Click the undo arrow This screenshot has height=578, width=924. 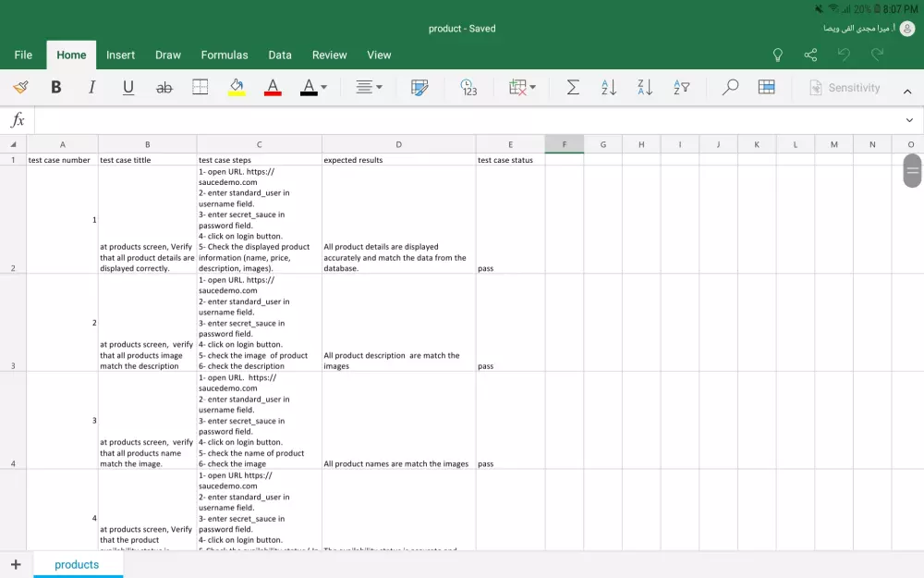pyautogui.click(x=844, y=55)
